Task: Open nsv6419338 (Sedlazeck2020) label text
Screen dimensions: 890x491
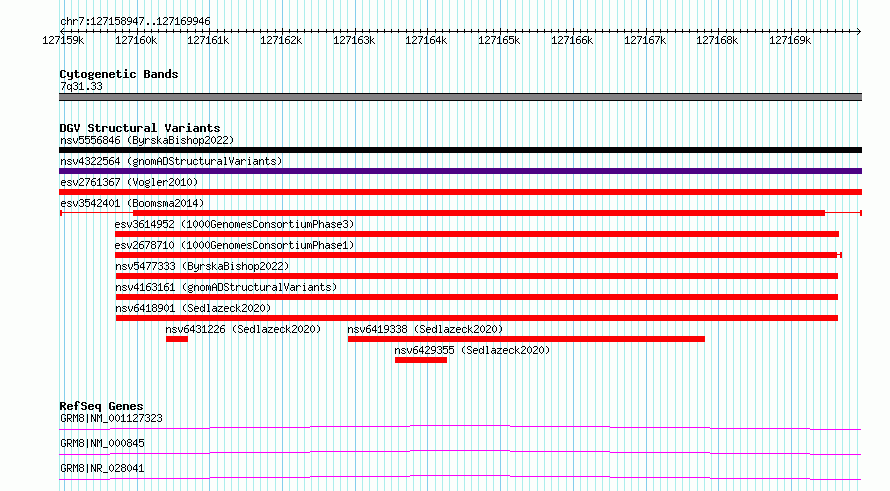Action: pyautogui.click(x=425, y=329)
